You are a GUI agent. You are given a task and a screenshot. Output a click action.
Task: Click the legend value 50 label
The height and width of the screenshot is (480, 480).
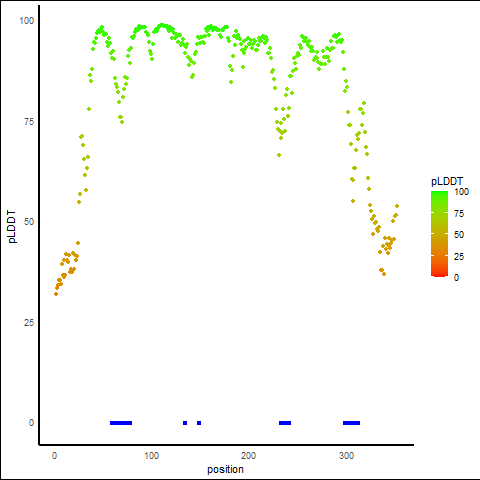click(459, 235)
